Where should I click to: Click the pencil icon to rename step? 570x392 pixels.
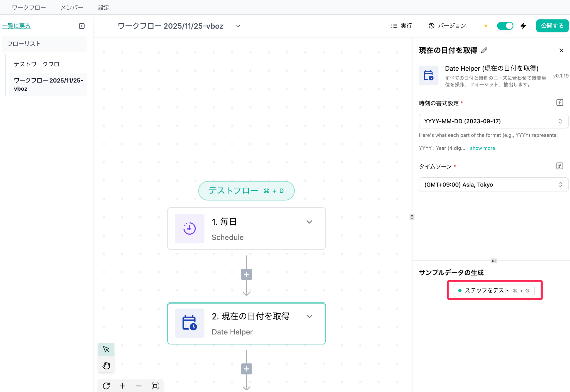coord(484,50)
